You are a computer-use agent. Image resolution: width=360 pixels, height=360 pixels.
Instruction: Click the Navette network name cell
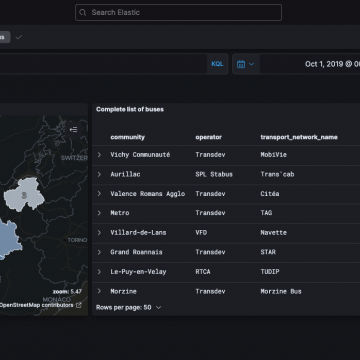point(274,233)
